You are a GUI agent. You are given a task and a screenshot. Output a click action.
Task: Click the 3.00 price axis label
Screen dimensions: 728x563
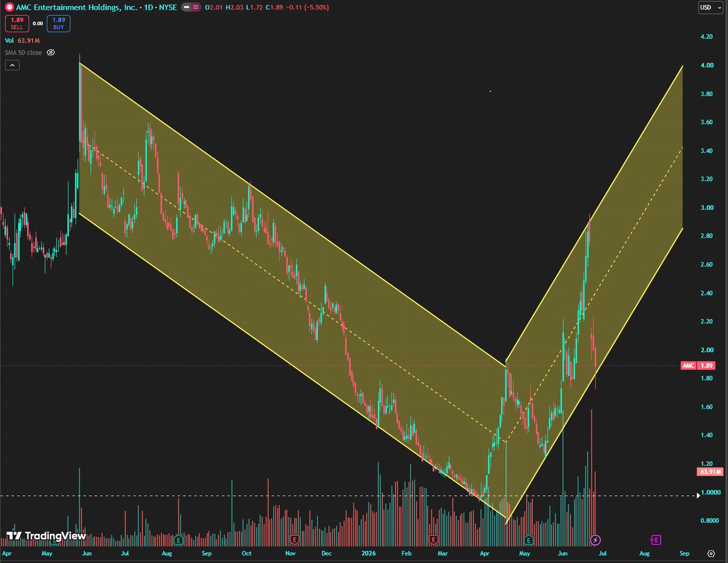[706, 207]
